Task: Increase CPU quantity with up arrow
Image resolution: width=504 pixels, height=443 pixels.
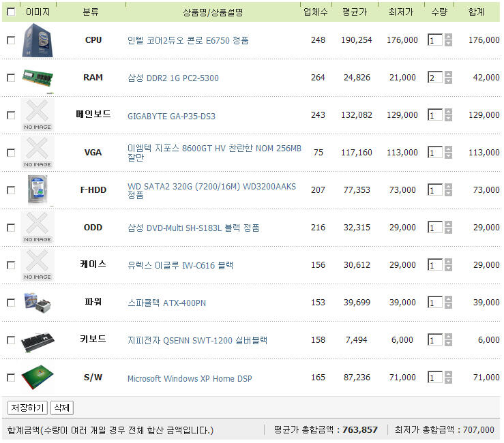Action: [x=448, y=37]
